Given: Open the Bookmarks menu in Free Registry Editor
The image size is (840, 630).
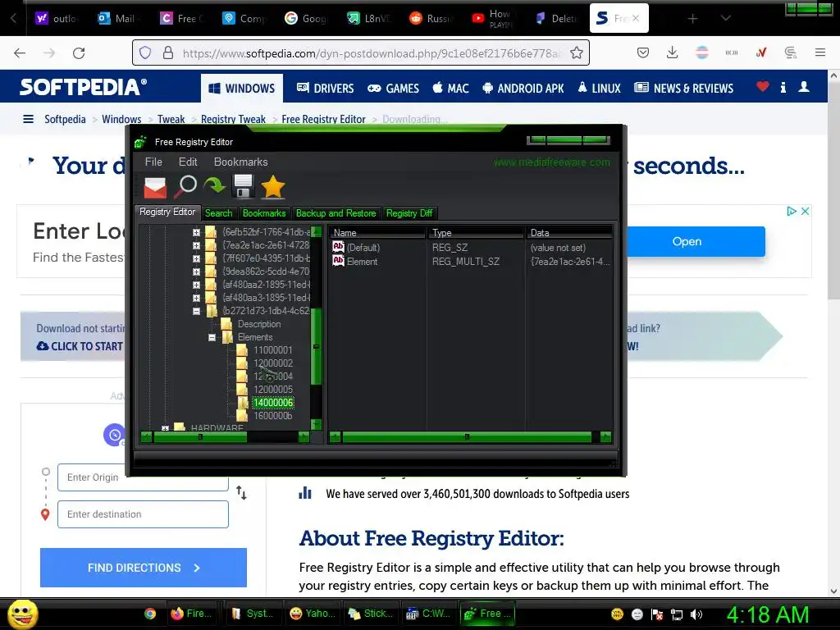Looking at the screenshot, I should point(240,162).
